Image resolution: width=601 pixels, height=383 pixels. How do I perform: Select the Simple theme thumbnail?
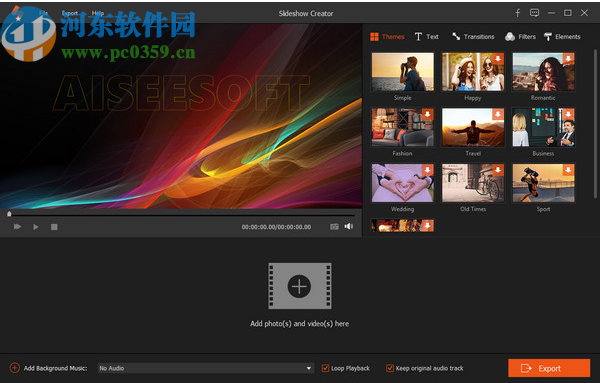click(x=402, y=72)
